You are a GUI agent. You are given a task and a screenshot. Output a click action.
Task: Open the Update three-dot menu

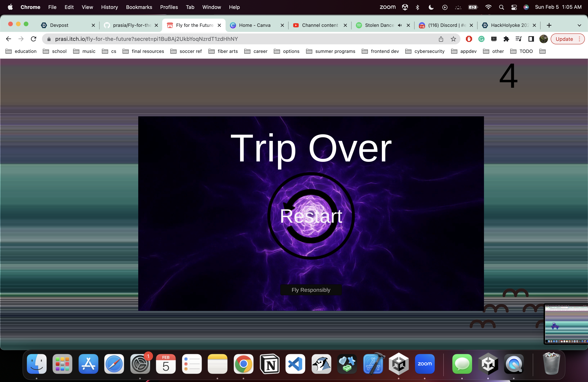pos(579,39)
